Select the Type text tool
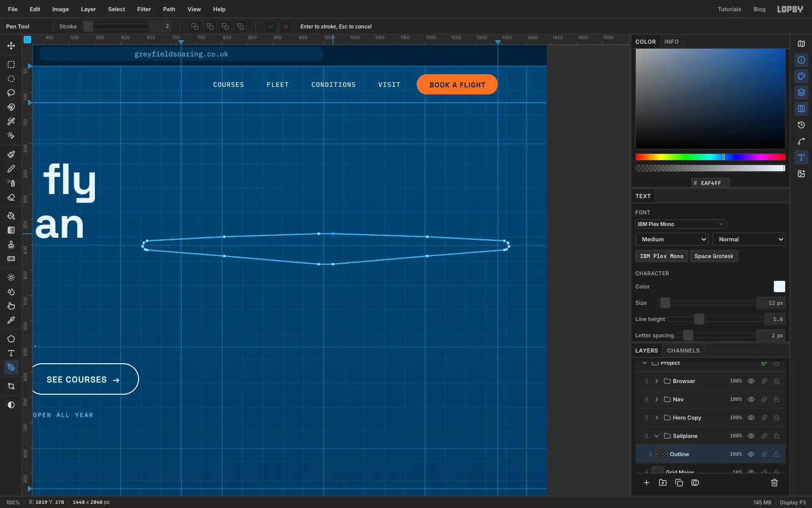This screenshot has width=812, height=508. [11, 353]
